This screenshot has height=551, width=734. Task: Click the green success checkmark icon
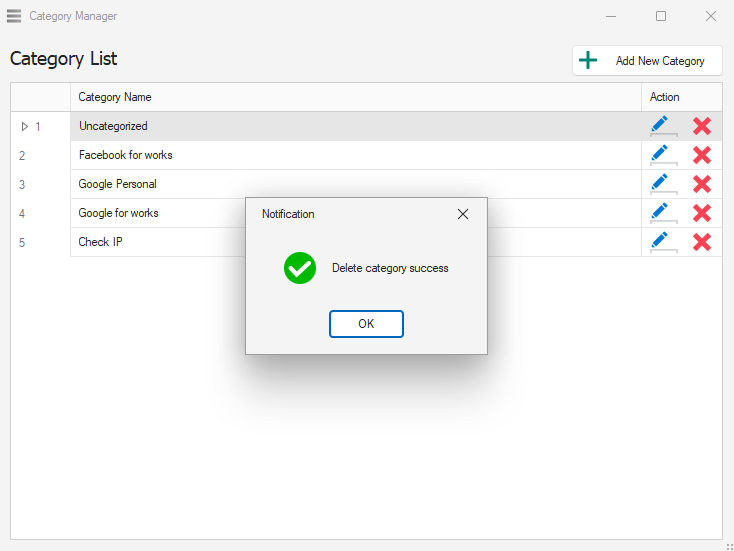tap(300, 268)
